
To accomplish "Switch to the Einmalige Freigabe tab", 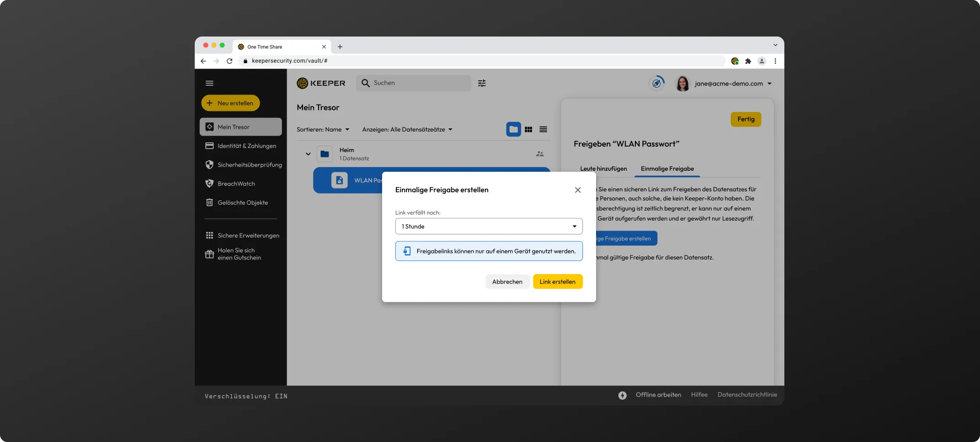I will click(x=667, y=169).
